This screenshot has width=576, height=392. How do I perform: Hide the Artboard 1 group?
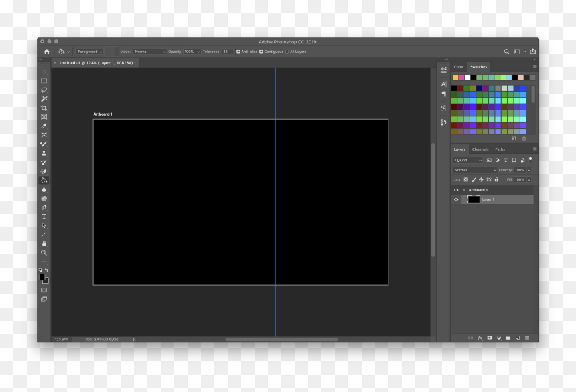click(456, 190)
